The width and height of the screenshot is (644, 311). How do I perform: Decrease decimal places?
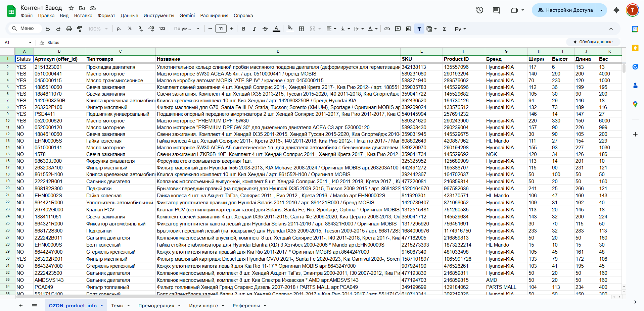click(140, 29)
